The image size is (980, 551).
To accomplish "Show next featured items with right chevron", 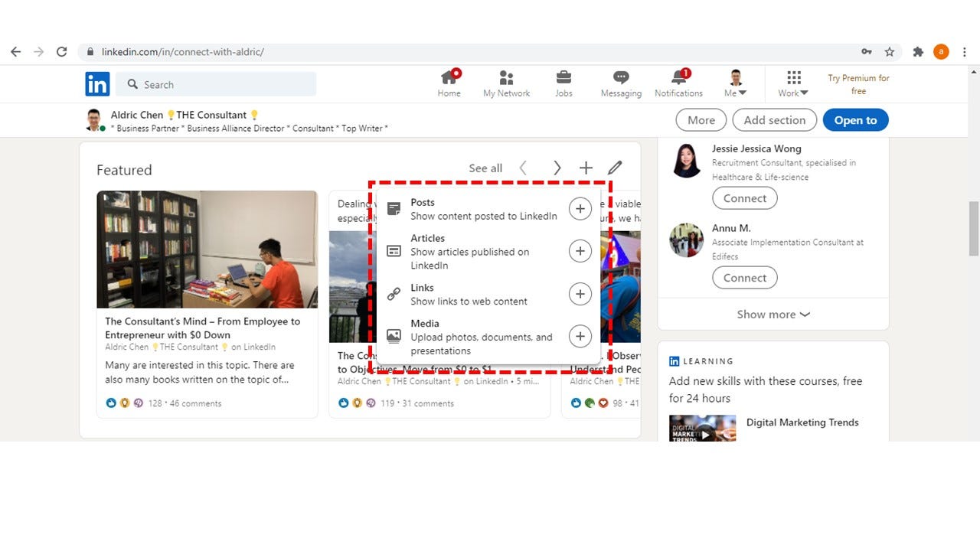I will click(557, 168).
